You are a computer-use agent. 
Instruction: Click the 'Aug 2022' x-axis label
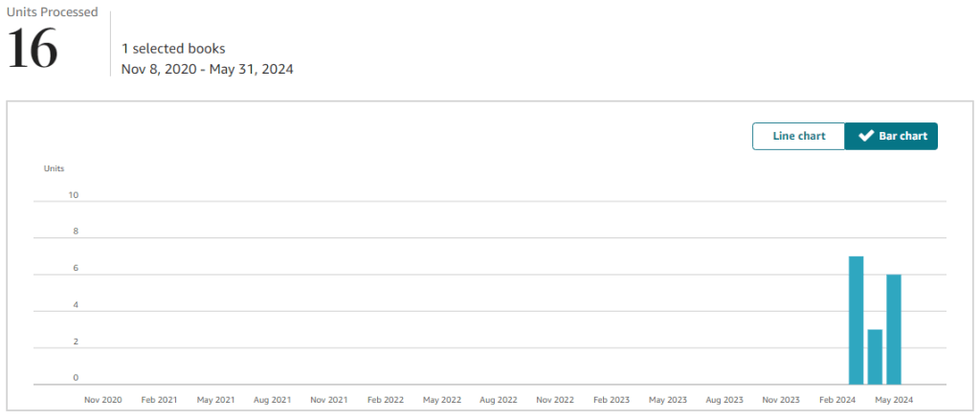pyautogui.click(x=499, y=400)
